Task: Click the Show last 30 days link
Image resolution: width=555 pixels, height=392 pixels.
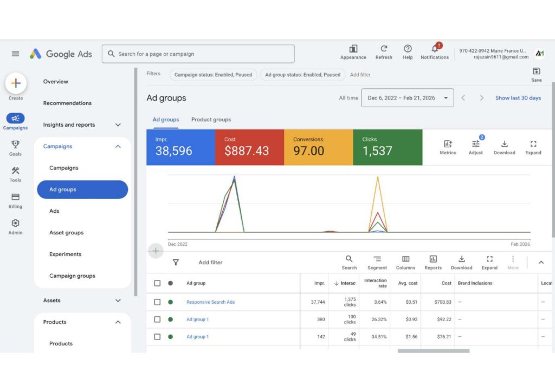Action: (x=518, y=98)
